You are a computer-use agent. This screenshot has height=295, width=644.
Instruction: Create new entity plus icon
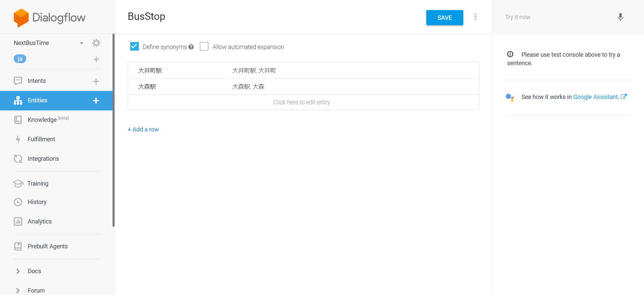pos(96,101)
